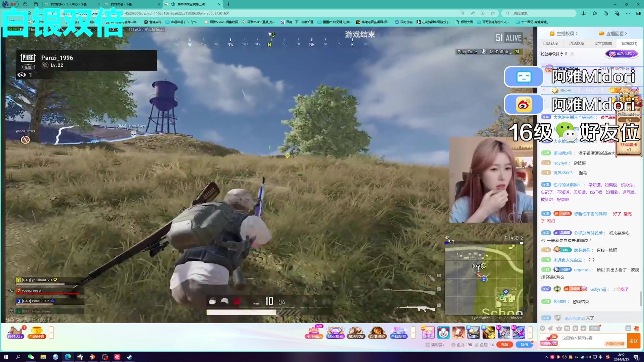Open the 背包 backpack button
Viewport: 644px width, 362px height.
click(x=524, y=345)
